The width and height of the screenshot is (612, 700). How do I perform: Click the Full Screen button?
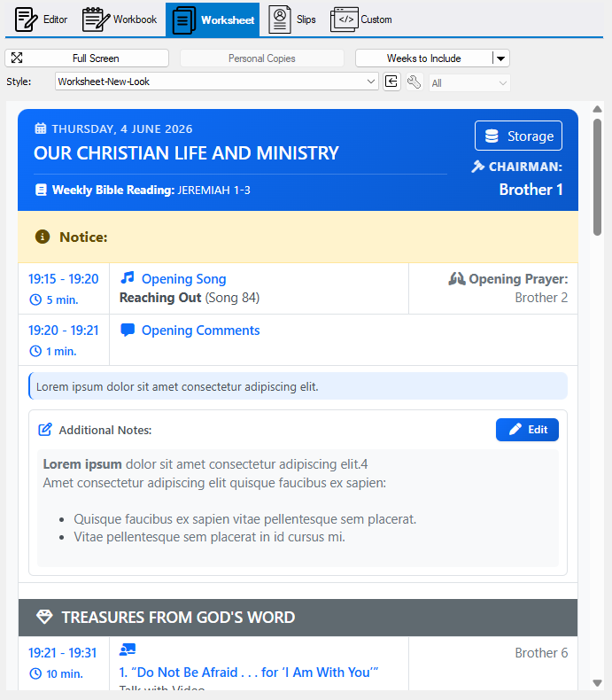(87, 58)
